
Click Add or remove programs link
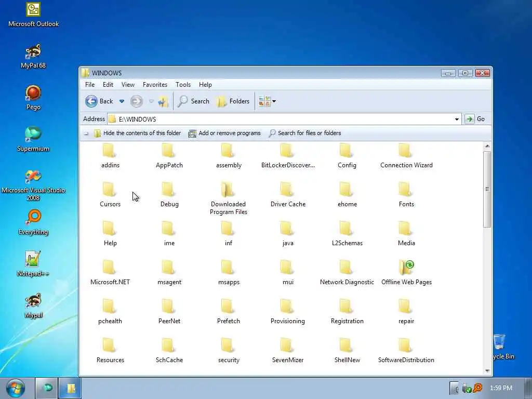(224, 133)
